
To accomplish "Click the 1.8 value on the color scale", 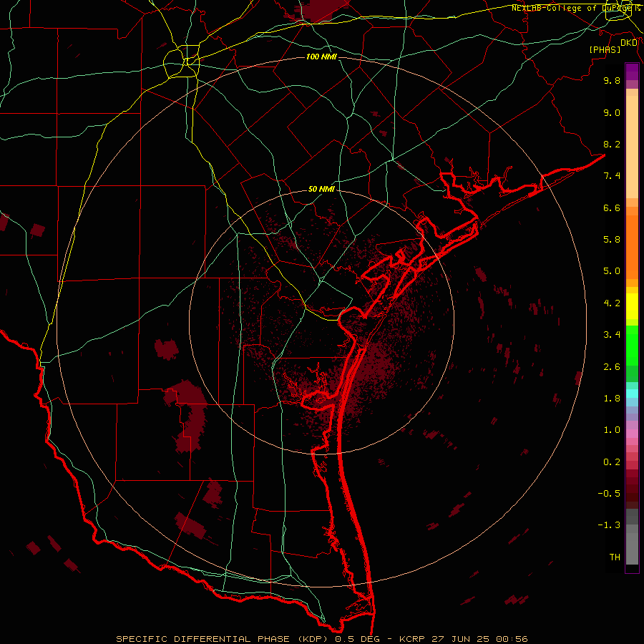I will point(612,399).
